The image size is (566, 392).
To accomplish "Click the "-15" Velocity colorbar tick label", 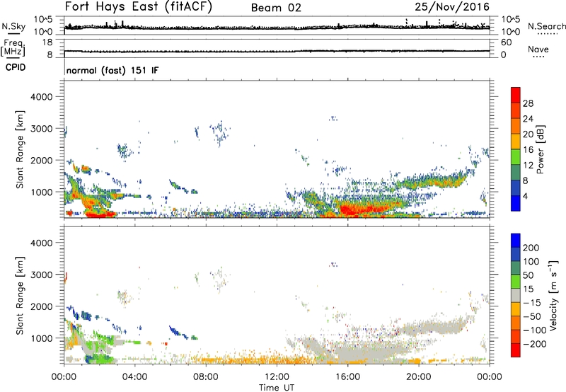I will click(x=532, y=302).
